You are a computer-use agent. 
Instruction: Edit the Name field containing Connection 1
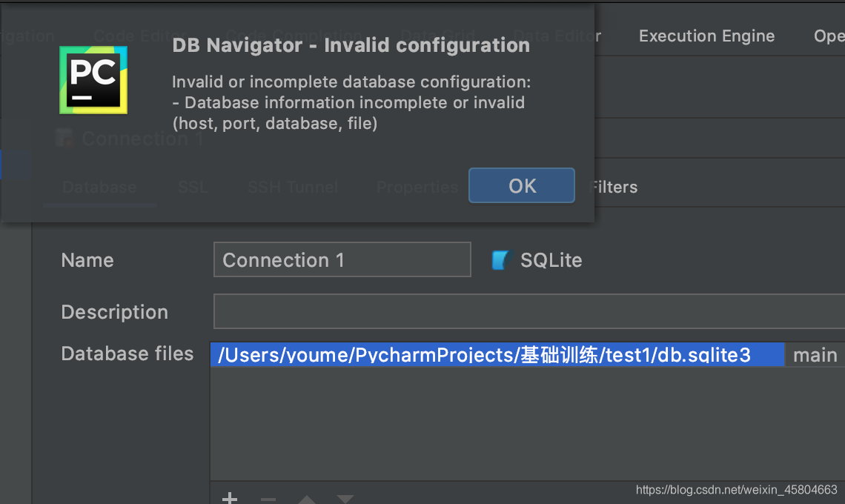tap(342, 259)
